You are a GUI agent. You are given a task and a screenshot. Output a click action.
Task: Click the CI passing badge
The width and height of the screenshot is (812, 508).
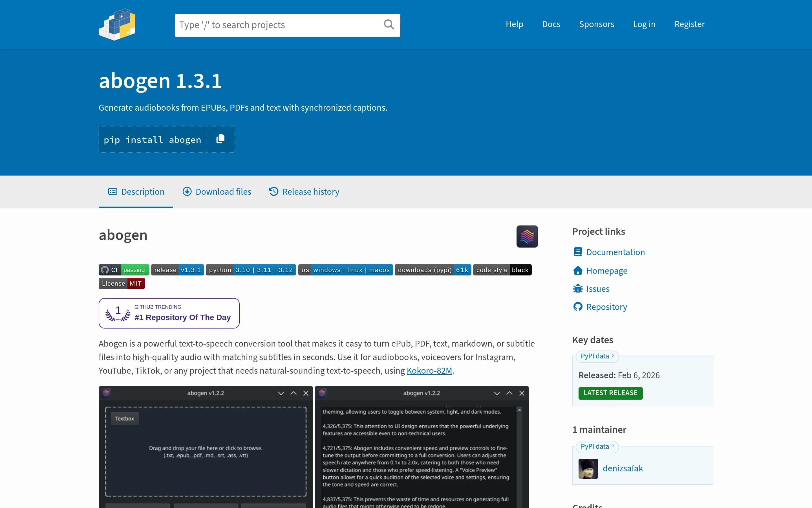tap(124, 270)
